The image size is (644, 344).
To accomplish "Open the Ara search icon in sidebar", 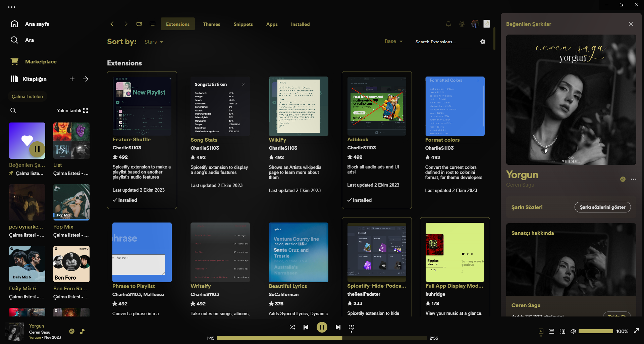I will tap(14, 40).
